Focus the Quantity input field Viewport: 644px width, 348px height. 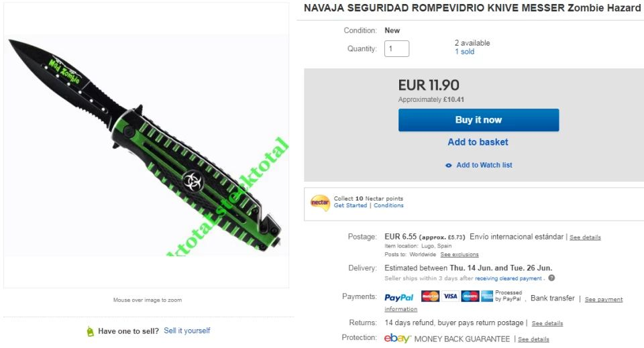pos(396,48)
